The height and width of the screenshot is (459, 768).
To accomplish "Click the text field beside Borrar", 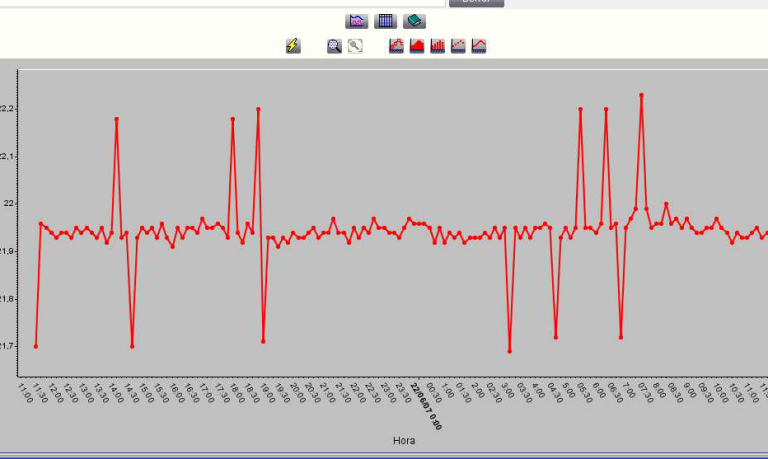I will pos(220,3).
